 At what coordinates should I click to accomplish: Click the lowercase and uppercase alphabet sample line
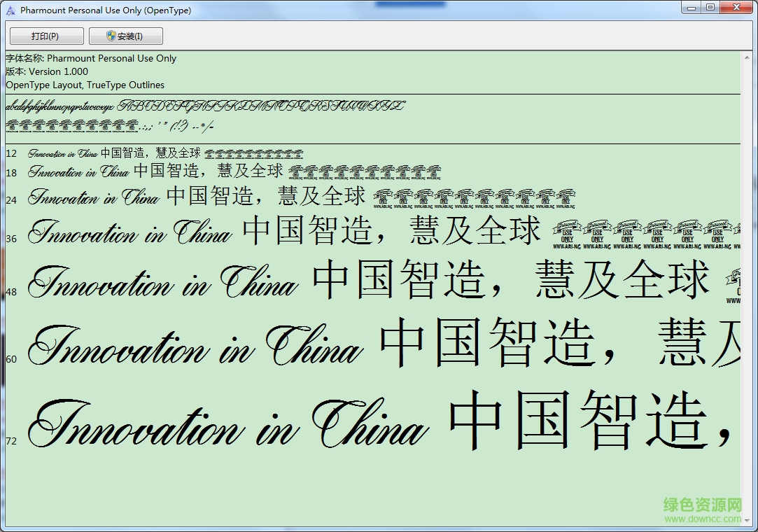tap(206, 106)
